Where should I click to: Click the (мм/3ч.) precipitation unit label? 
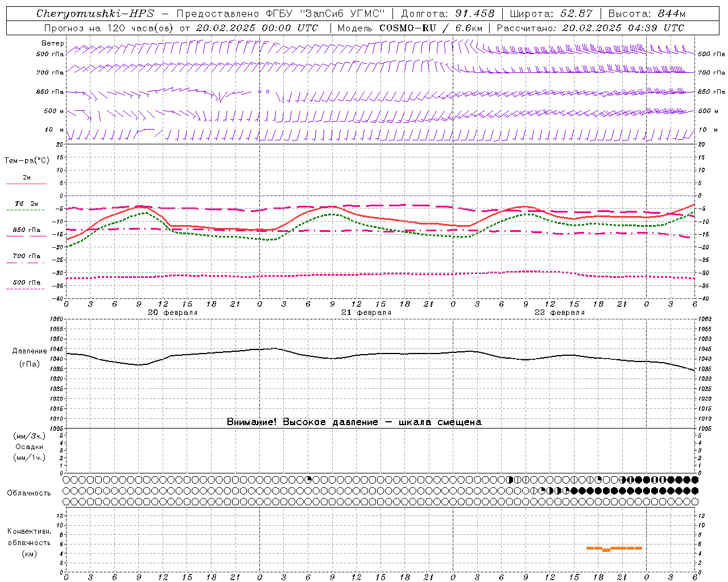pyautogui.click(x=30, y=436)
